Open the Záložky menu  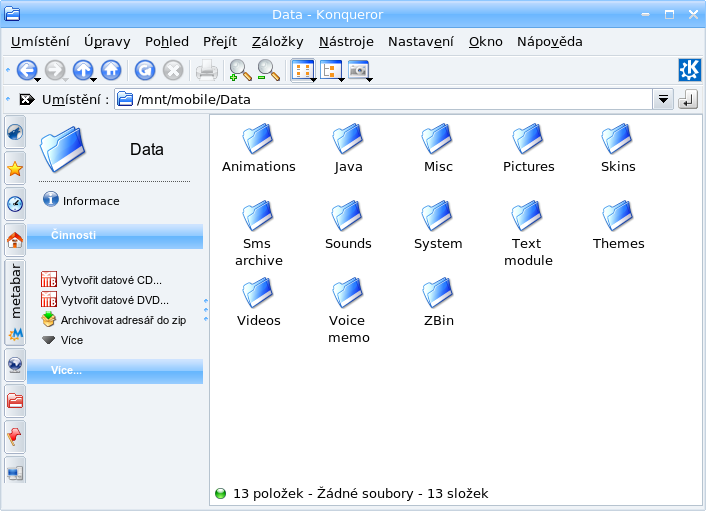(x=277, y=41)
